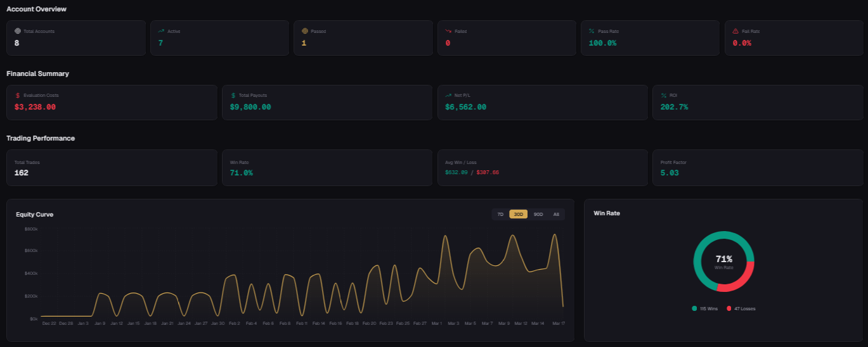This screenshot has width=868, height=347.
Task: Click the red dollar icon for Evaluation Costs
Action: tap(18, 95)
